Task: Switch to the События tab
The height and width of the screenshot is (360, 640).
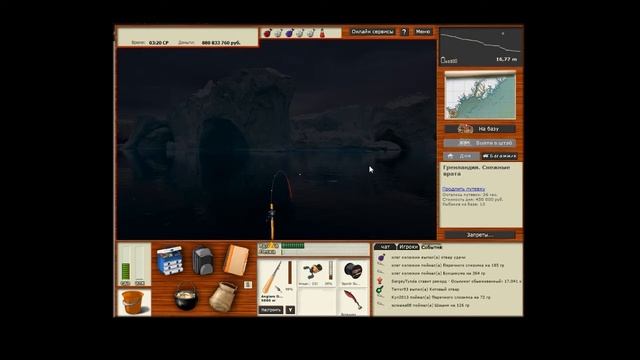Action: point(431,247)
